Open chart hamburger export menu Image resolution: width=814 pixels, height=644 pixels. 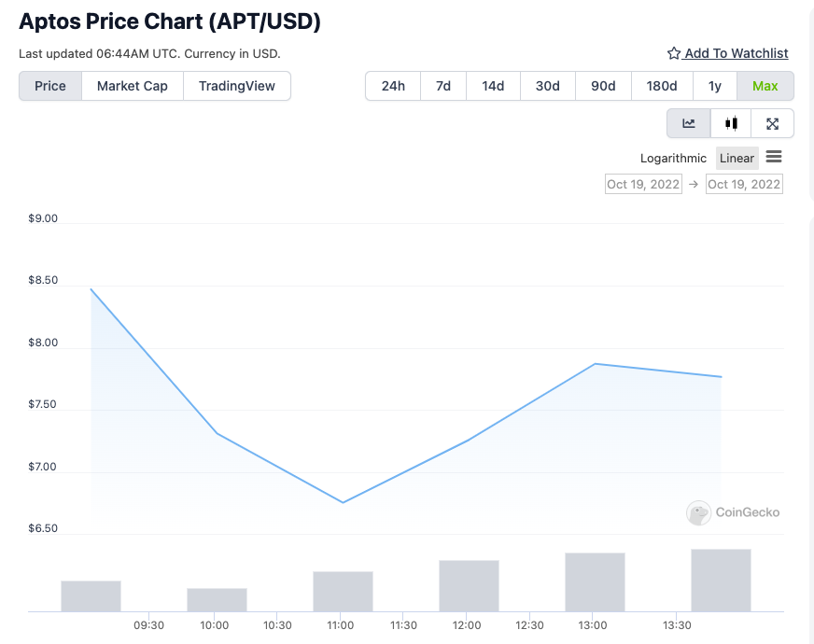pyautogui.click(x=774, y=157)
